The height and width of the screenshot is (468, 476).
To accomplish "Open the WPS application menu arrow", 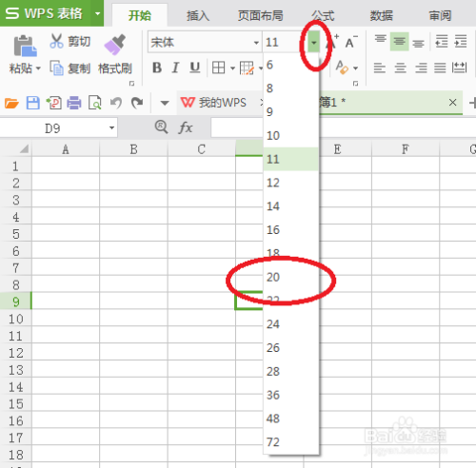I will [x=97, y=13].
